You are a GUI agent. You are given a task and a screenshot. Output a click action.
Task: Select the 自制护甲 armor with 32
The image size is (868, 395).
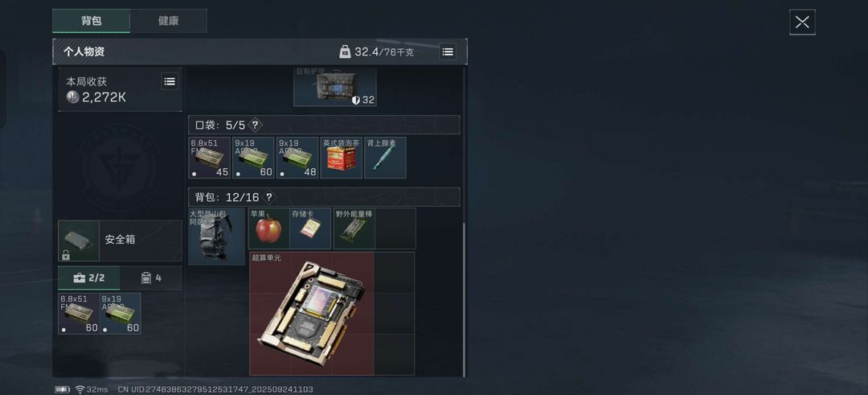(335, 87)
